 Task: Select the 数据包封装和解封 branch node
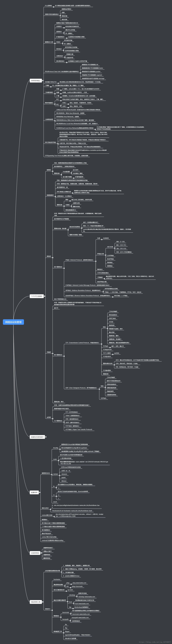click(37, 437)
